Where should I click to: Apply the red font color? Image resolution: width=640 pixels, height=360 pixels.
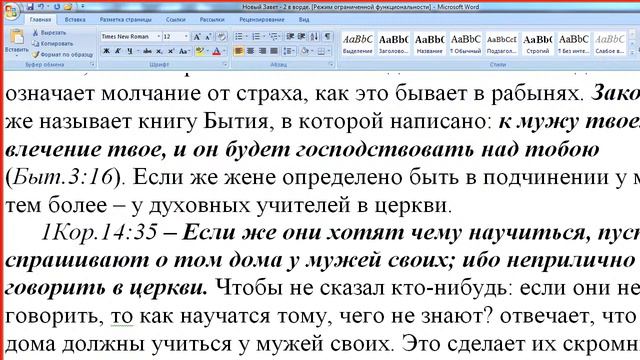(216, 51)
